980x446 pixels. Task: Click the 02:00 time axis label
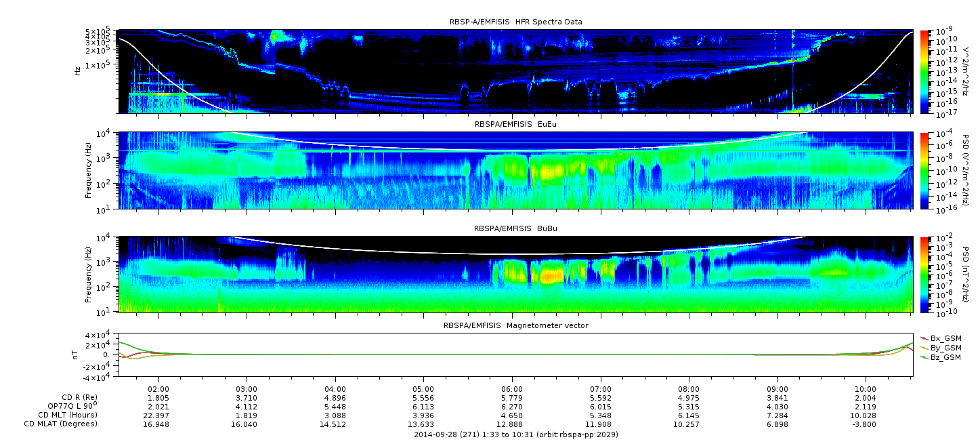pos(158,389)
